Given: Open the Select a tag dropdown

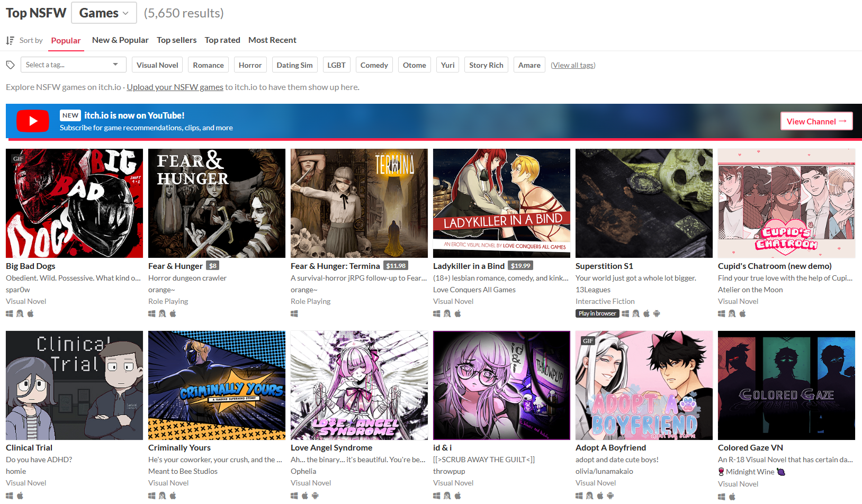Looking at the screenshot, I should [x=73, y=65].
